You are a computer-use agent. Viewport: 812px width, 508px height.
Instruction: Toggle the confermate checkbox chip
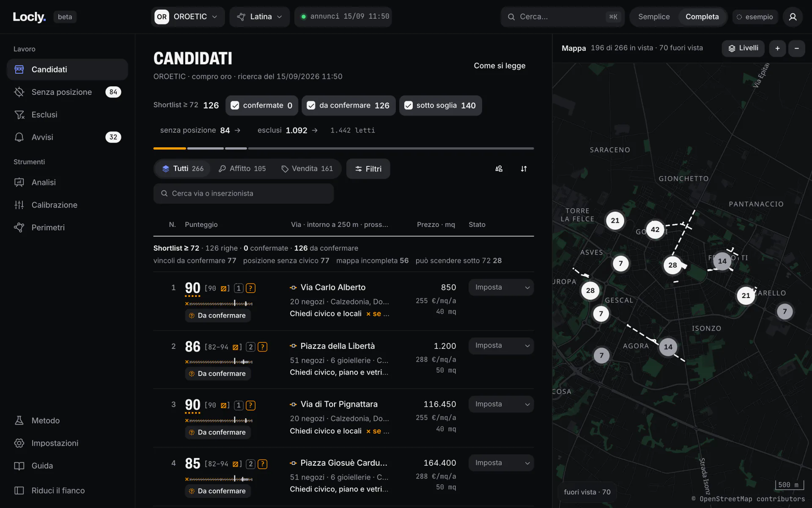coord(262,105)
